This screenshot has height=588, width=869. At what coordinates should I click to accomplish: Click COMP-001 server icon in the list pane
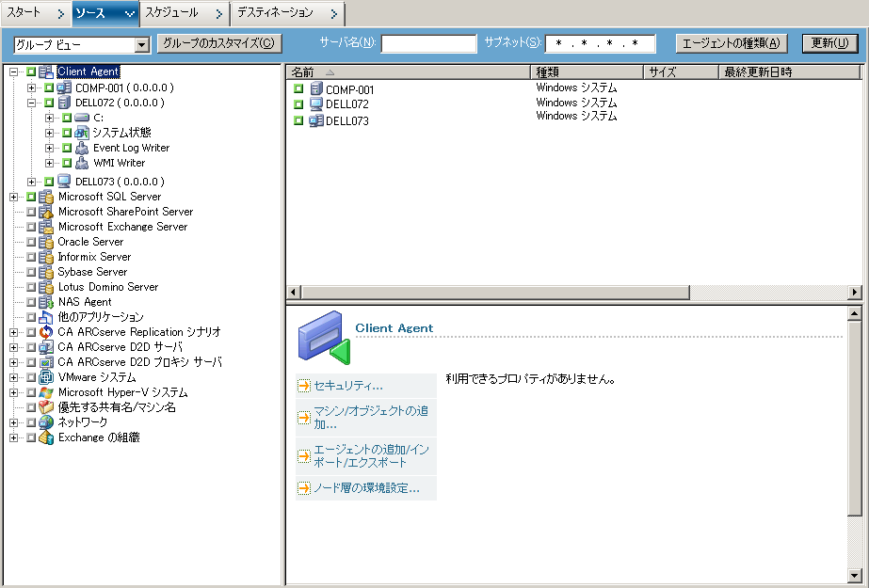(316, 88)
